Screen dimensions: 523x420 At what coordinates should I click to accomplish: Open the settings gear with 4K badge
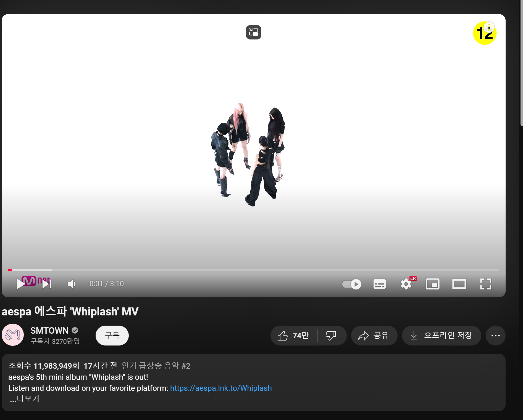(406, 284)
